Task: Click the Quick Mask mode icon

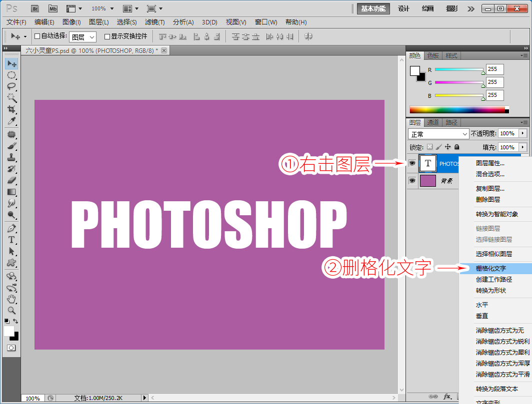Action: [x=11, y=348]
